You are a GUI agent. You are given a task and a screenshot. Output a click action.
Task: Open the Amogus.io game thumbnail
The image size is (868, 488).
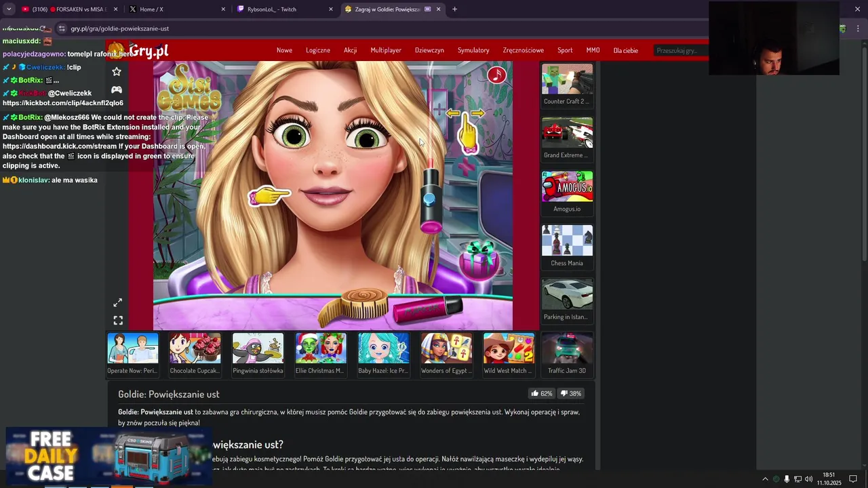pyautogui.click(x=567, y=192)
